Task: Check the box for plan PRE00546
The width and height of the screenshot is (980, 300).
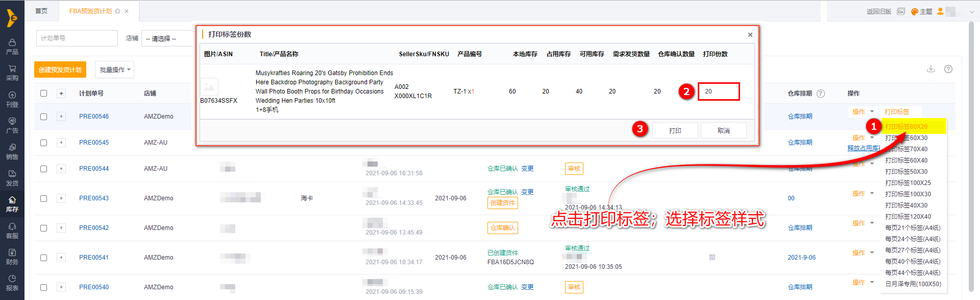Action: (44, 117)
